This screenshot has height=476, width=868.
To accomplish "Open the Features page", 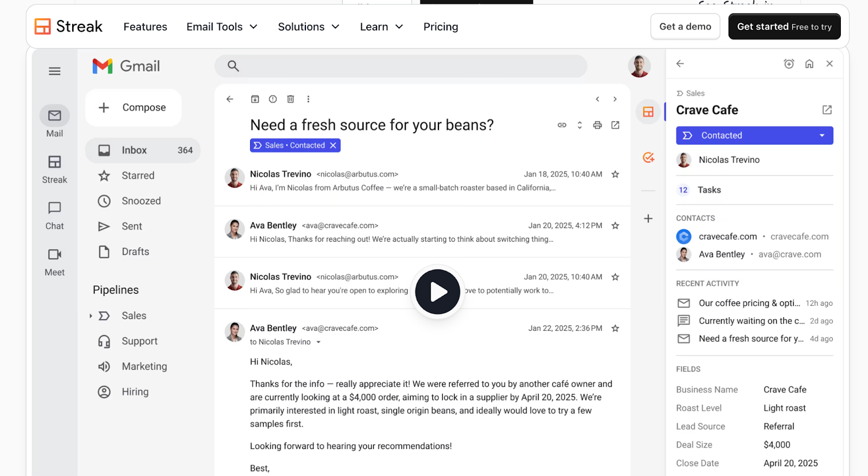I will (x=145, y=27).
